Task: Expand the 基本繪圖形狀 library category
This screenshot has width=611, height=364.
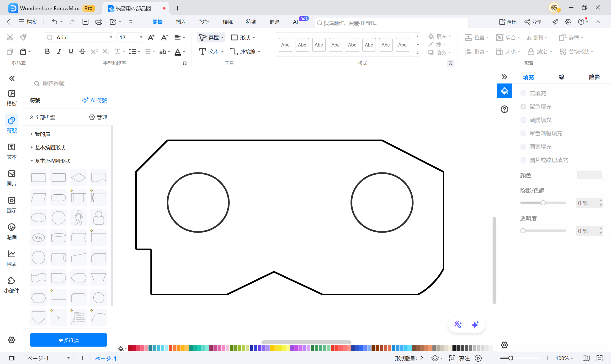Action: click(50, 147)
